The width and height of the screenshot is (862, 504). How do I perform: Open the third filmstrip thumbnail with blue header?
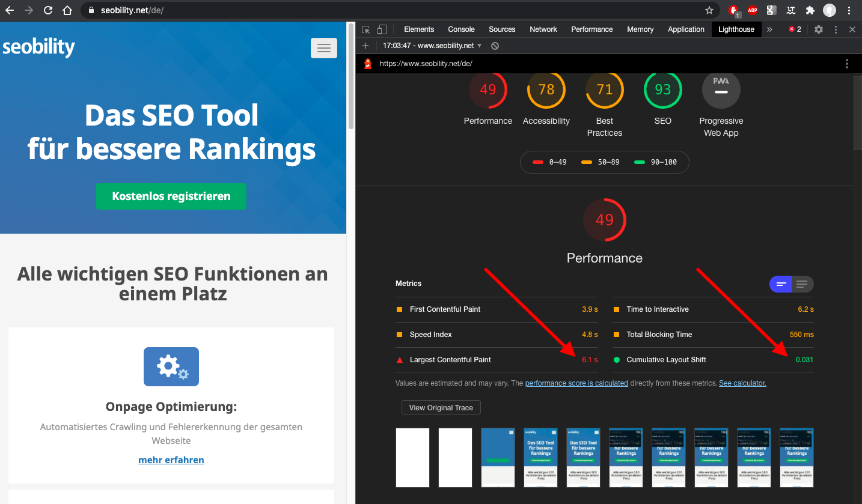tap(498, 458)
